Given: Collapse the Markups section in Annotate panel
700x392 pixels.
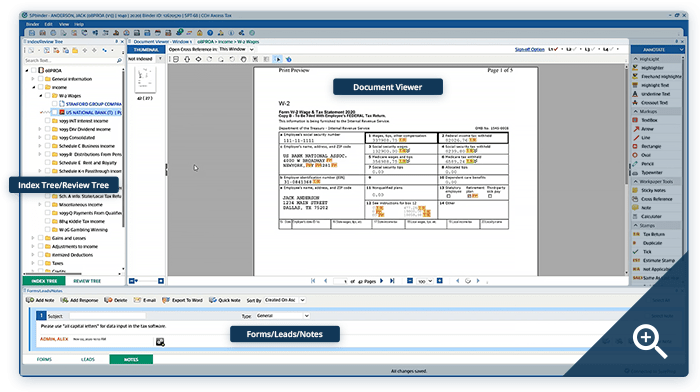Looking at the screenshot, I should tap(636, 111).
